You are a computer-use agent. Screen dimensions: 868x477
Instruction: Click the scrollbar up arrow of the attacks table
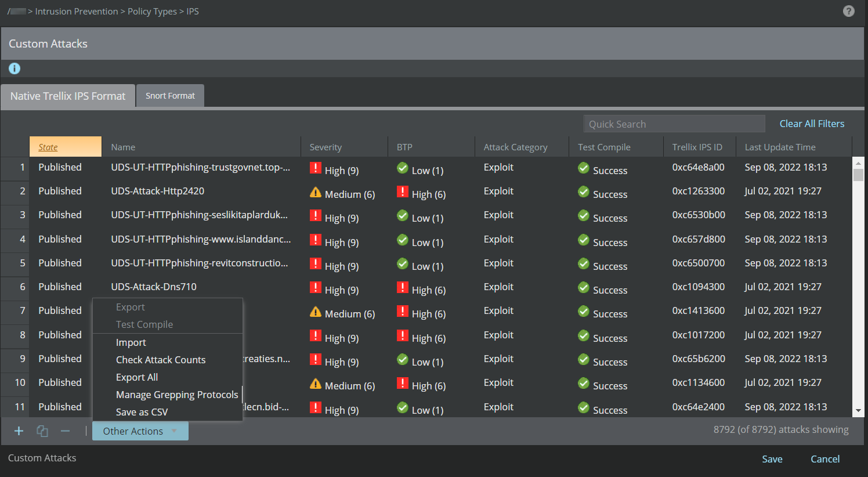click(x=858, y=162)
